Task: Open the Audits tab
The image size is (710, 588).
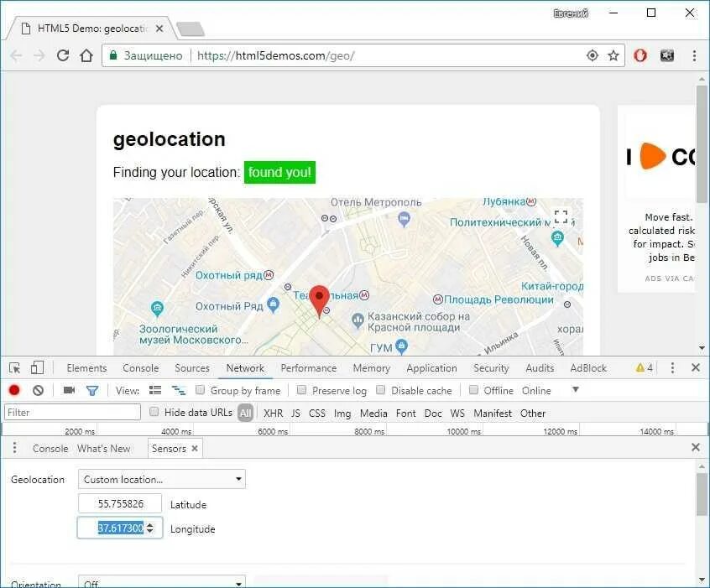Action: point(540,368)
